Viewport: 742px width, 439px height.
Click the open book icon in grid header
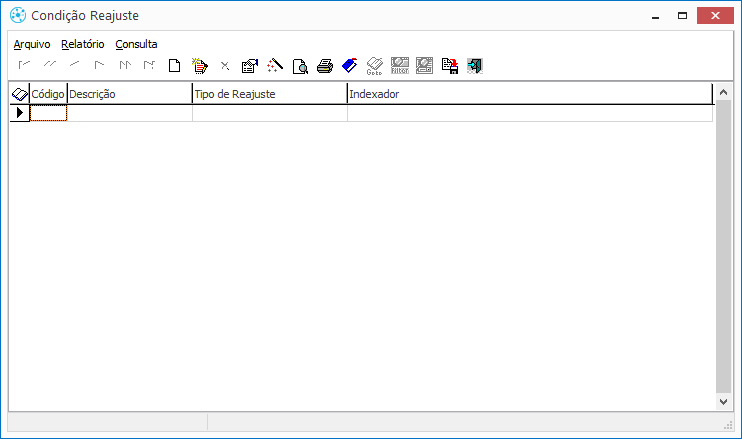(x=20, y=94)
